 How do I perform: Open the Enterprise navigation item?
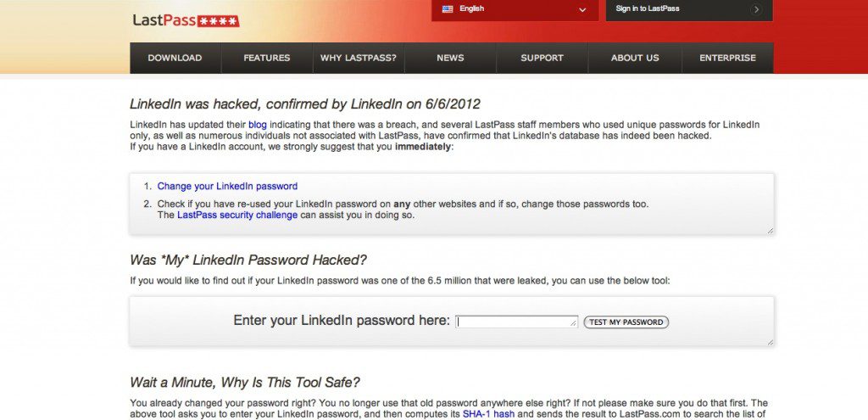pyautogui.click(x=727, y=59)
